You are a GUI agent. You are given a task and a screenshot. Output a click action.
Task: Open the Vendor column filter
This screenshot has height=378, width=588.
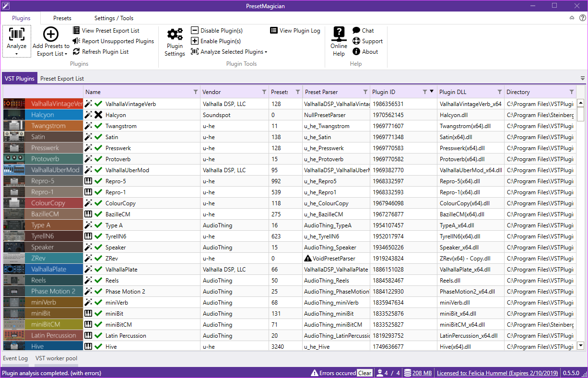coord(264,92)
